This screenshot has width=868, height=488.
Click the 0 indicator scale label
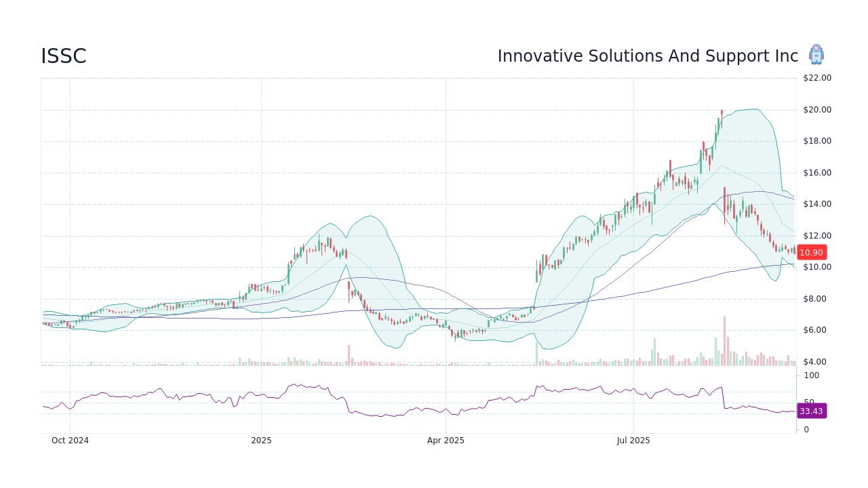point(806,429)
